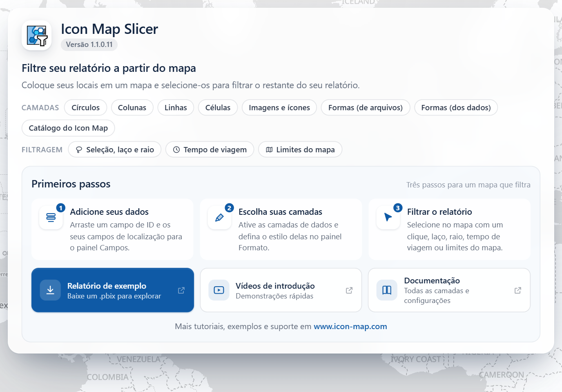This screenshot has height=392, width=562.
Task: Click the 'Filtre seu relatório a partir do mapa' heading
Action: pyautogui.click(x=109, y=68)
